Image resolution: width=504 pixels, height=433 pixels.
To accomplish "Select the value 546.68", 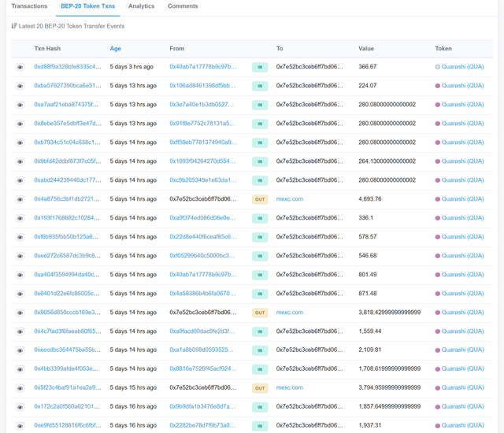I will point(368,256).
